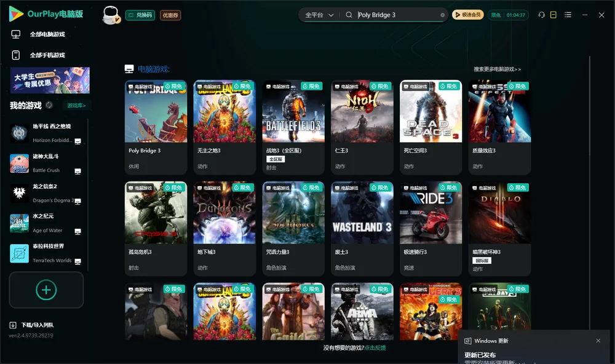The width and height of the screenshot is (615, 364).
Task: Open the 仁王3 Nioh game card
Action: click(362, 127)
